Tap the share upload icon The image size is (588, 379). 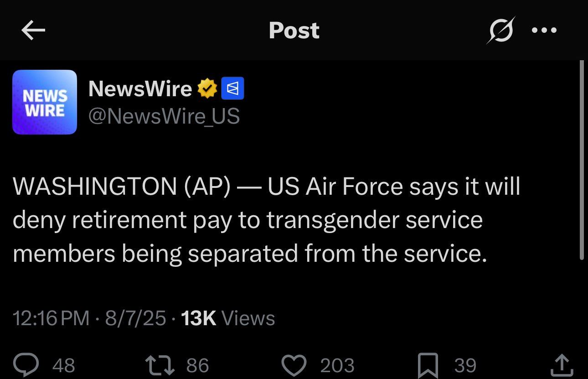tap(561, 365)
